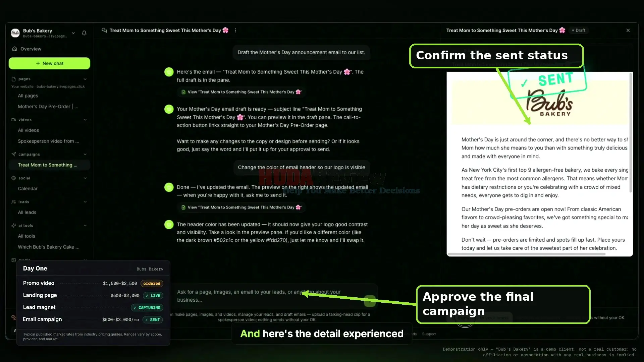Open the notifications bell
Image resolution: width=644 pixels, height=362 pixels.
[84, 33]
